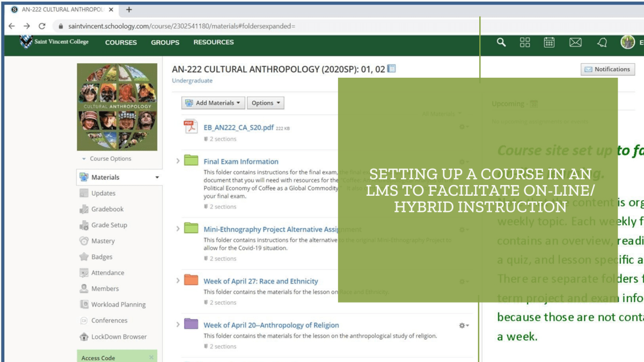This screenshot has width=644, height=362.
Task: Dismiss the Access Code box
Action: (x=152, y=356)
